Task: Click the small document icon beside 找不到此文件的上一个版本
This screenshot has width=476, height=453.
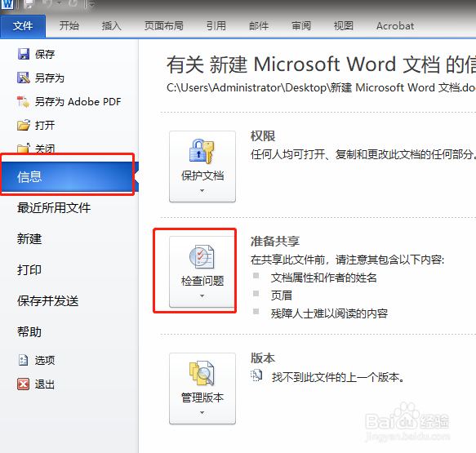Action: (256, 375)
